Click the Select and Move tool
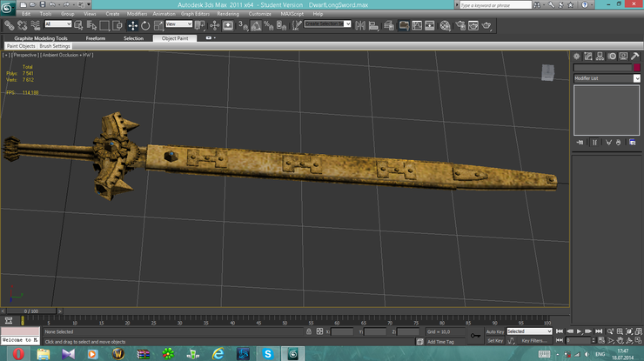The width and height of the screenshot is (644, 361). [x=132, y=25]
